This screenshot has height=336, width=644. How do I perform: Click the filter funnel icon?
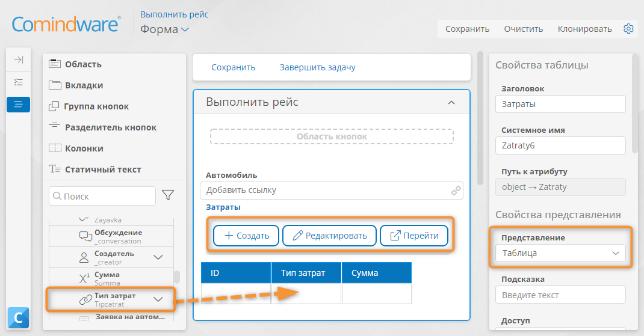(x=168, y=195)
